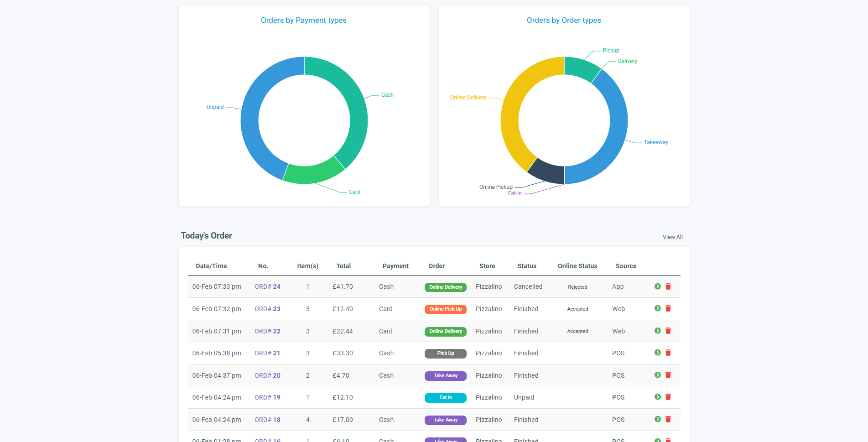Open order link ORD# 20
Image resolution: width=868 pixels, height=442 pixels.
point(267,375)
